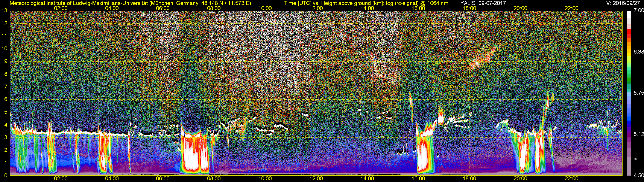Click the dashed white vertical marker near 03:30
The image size is (644, 182).
pyautogui.click(x=99, y=93)
